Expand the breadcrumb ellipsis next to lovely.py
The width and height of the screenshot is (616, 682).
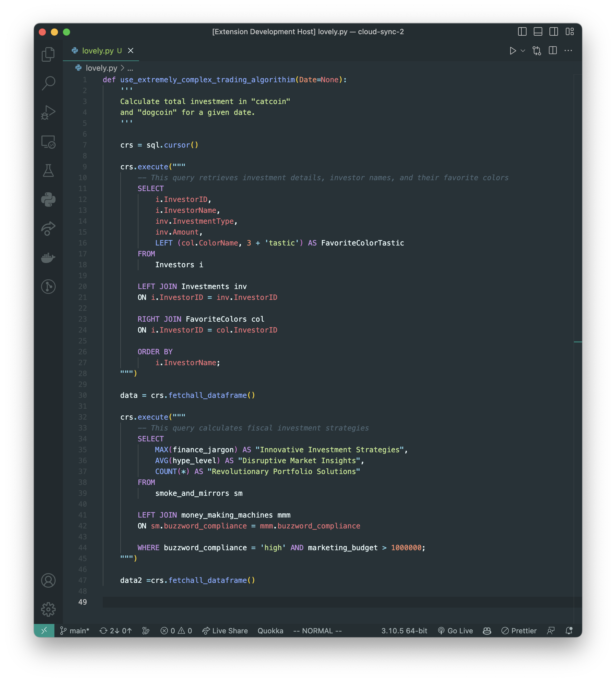(x=130, y=68)
